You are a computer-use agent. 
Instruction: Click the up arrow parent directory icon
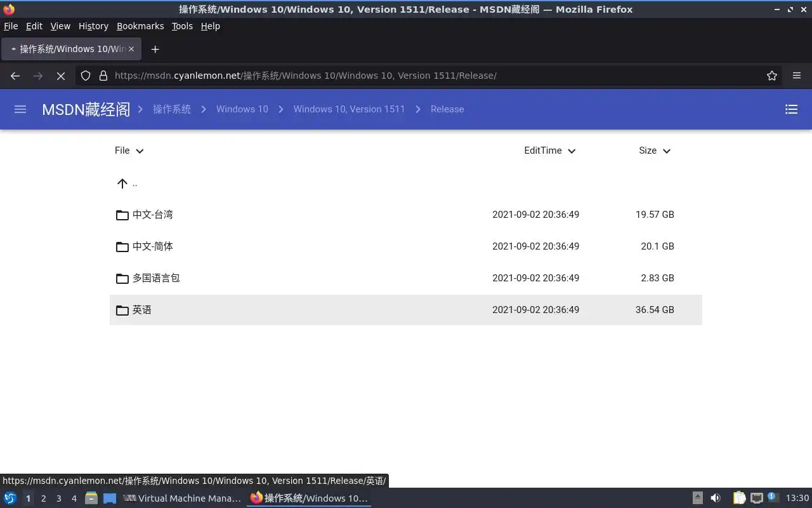point(122,184)
